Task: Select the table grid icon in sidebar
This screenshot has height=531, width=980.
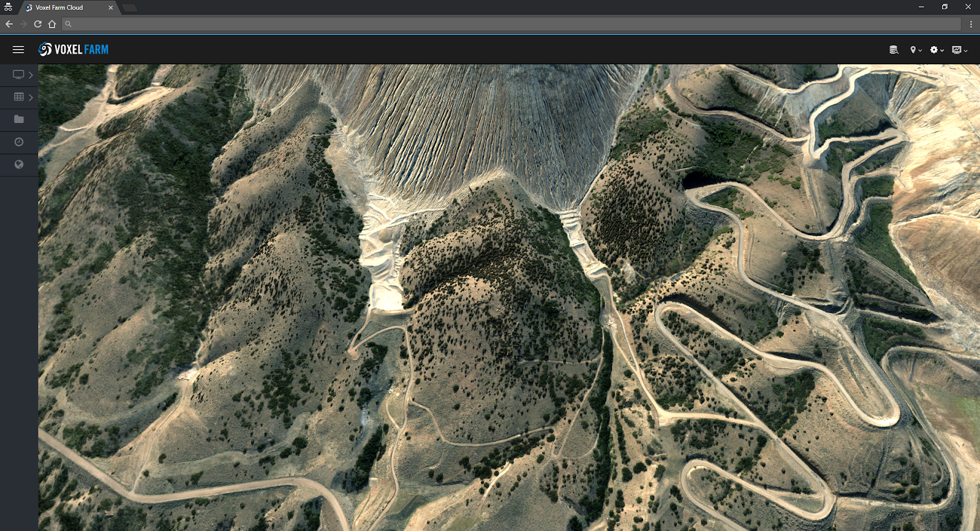Action: click(x=19, y=97)
